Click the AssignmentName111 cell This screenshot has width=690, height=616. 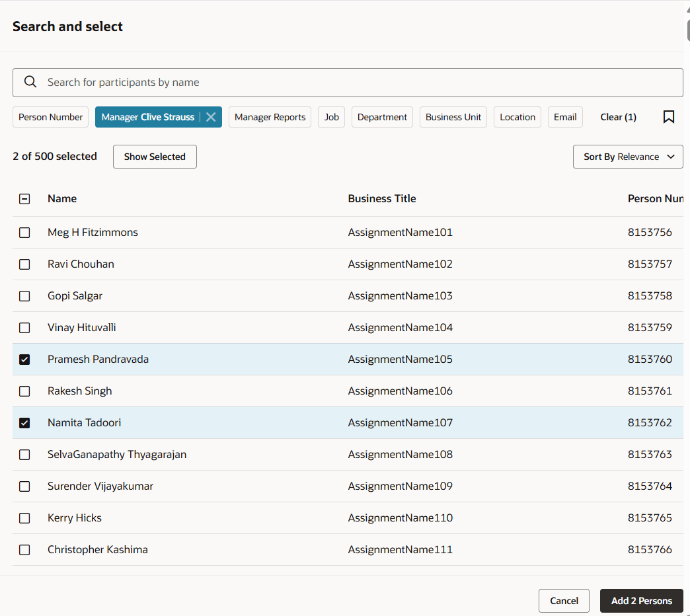click(x=400, y=549)
